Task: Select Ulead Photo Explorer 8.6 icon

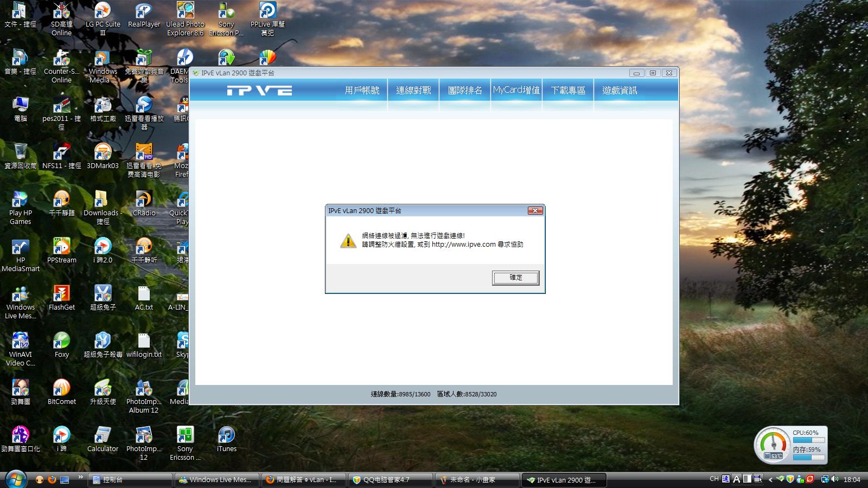Action: tap(185, 19)
